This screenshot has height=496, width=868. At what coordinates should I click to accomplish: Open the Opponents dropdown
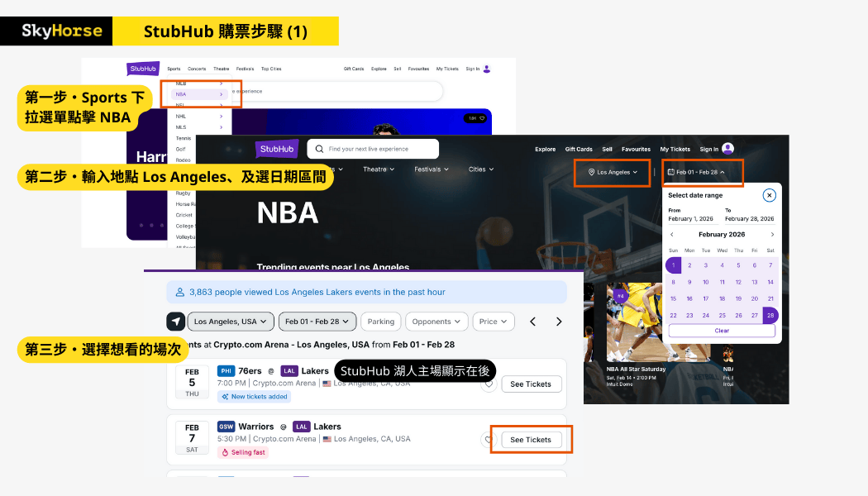pos(436,322)
